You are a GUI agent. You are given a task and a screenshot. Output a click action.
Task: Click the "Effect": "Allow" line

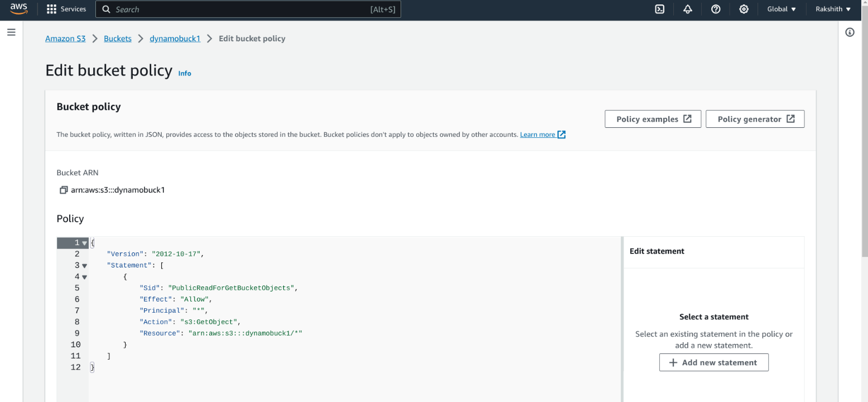click(176, 299)
